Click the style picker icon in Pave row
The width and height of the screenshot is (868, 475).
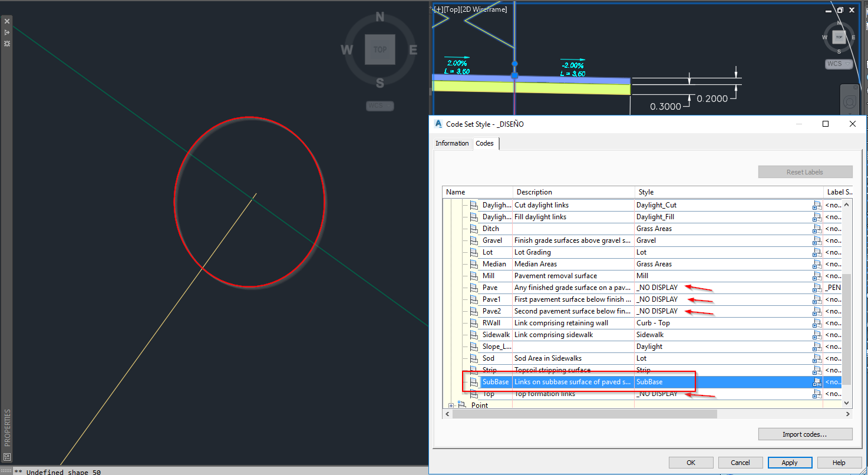[x=817, y=288]
